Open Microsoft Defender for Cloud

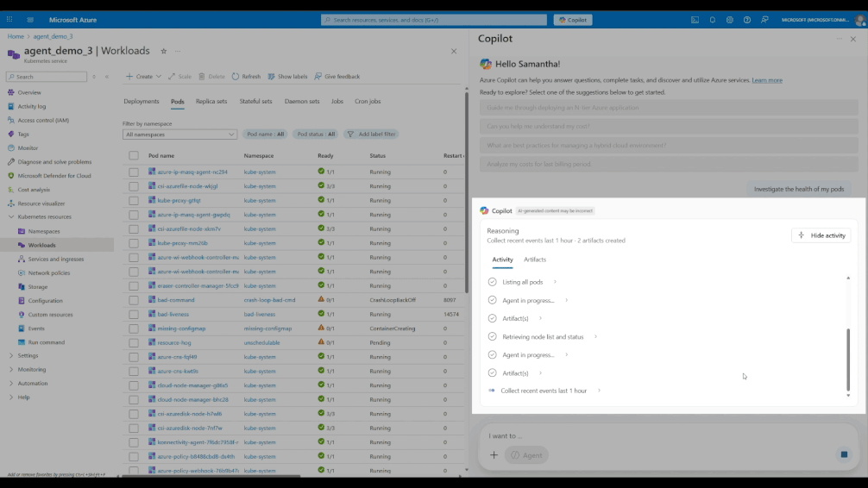click(x=54, y=175)
